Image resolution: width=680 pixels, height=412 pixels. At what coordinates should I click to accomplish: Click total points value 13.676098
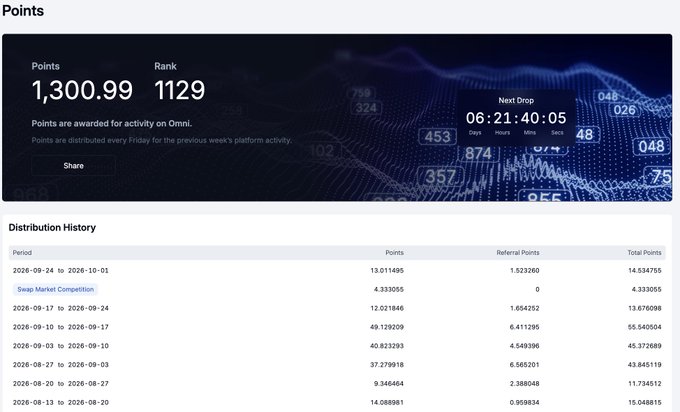coord(644,308)
